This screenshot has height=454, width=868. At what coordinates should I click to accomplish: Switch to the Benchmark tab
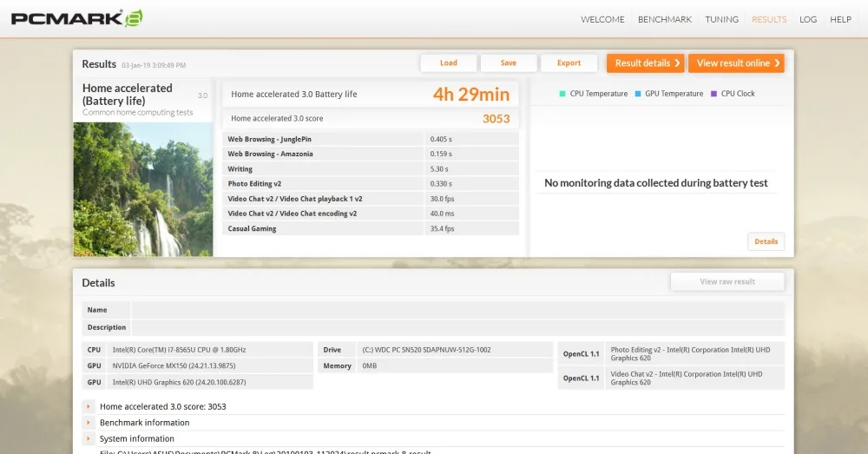665,19
